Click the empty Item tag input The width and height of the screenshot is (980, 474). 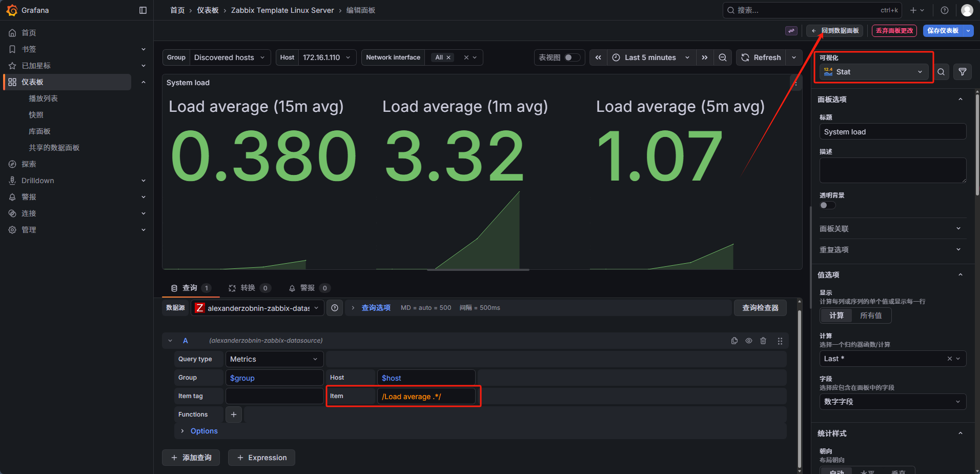pyautogui.click(x=274, y=396)
